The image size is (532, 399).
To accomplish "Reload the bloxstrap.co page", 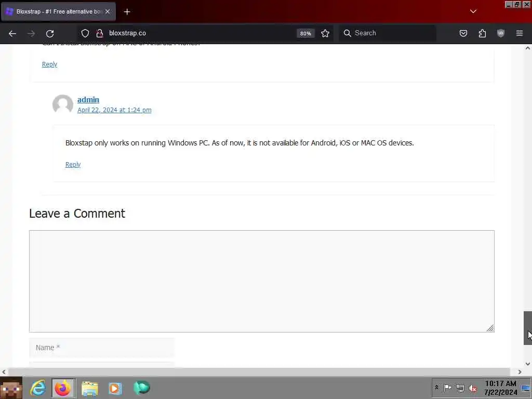I will (x=50, y=33).
